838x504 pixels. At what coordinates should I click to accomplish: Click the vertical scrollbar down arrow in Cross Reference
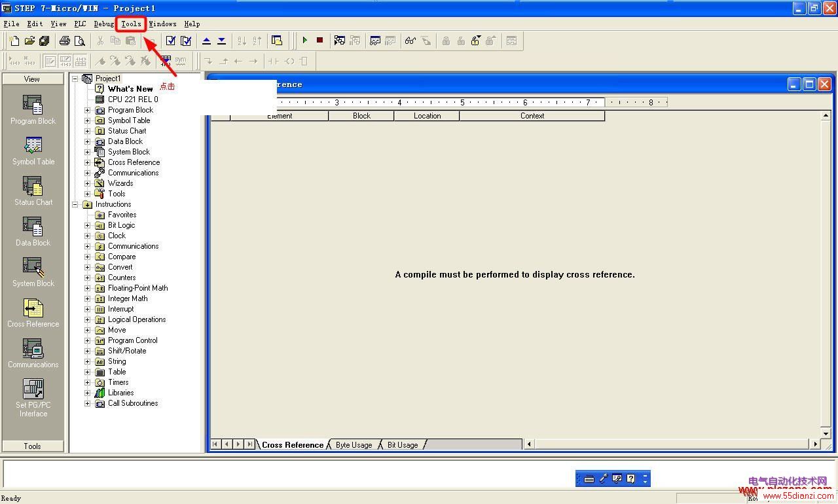coord(826,433)
